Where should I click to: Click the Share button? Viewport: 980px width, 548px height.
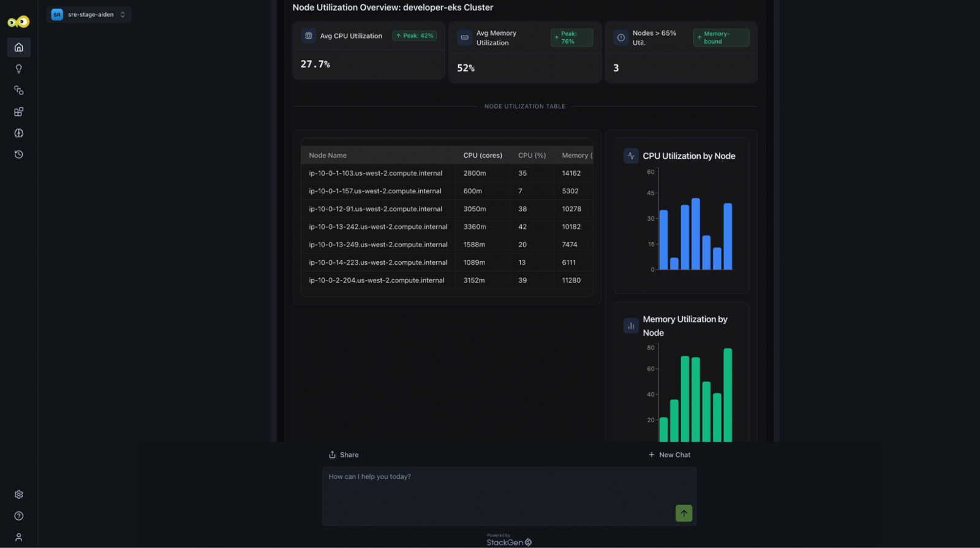click(344, 455)
